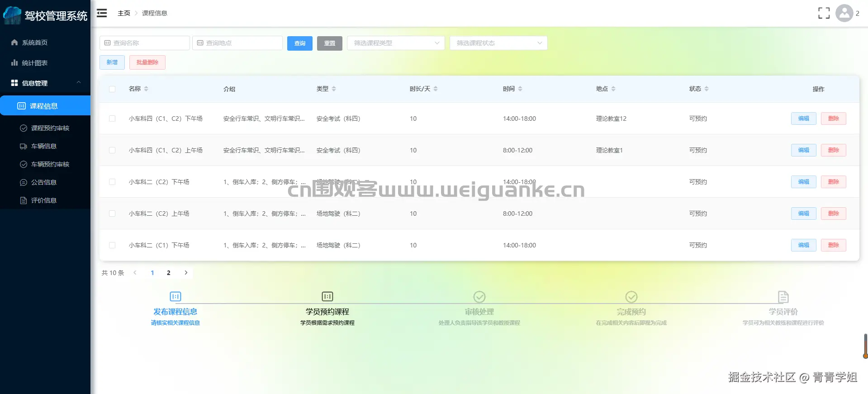Click the 新增 button
Screen dimensions: 868x394
(x=112, y=62)
